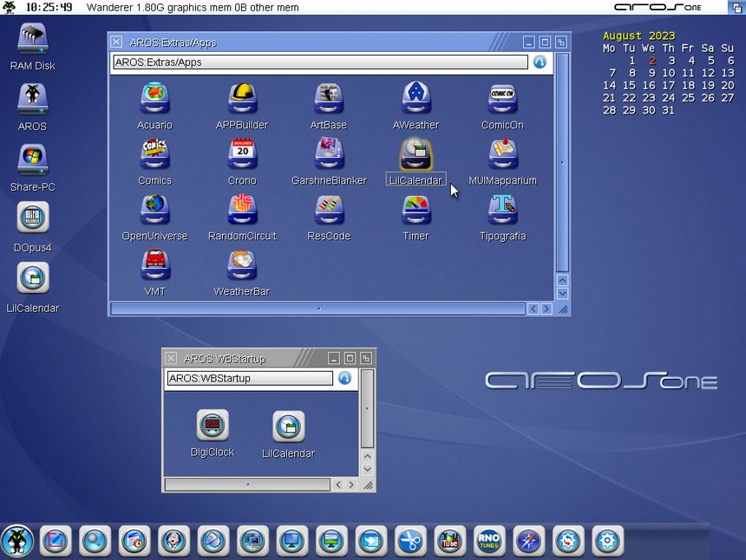Viewport: 746px width, 560px height.
Task: Open the Tipografia app icon
Action: (x=502, y=210)
